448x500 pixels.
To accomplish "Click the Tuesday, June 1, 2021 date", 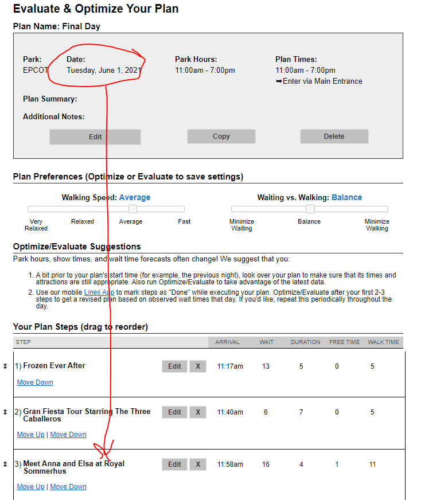I will pos(104,70).
